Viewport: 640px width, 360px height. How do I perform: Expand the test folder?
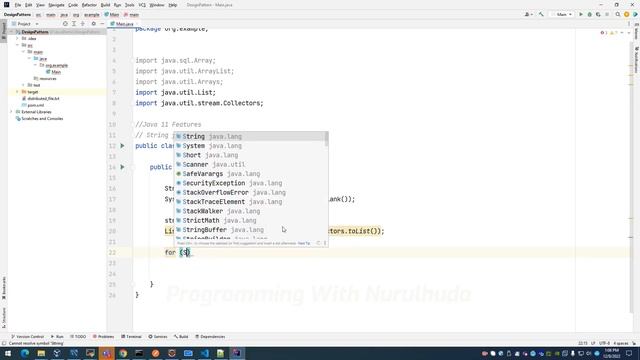[23, 85]
